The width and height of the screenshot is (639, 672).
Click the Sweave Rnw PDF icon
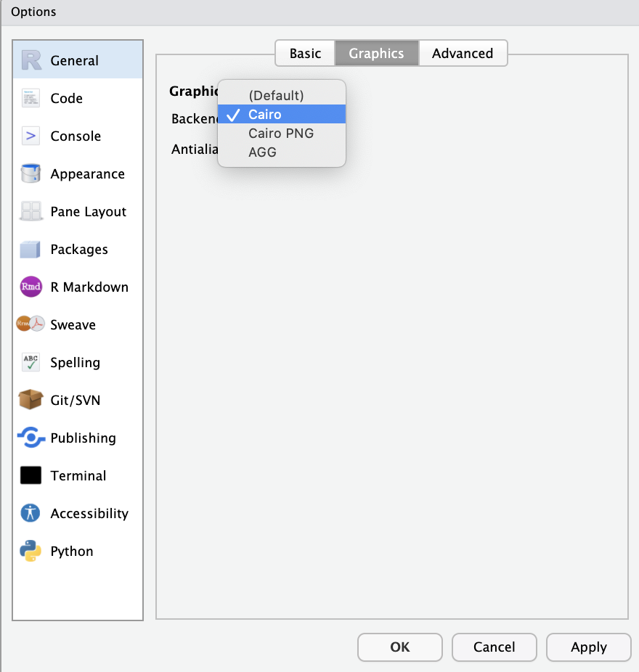(30, 324)
